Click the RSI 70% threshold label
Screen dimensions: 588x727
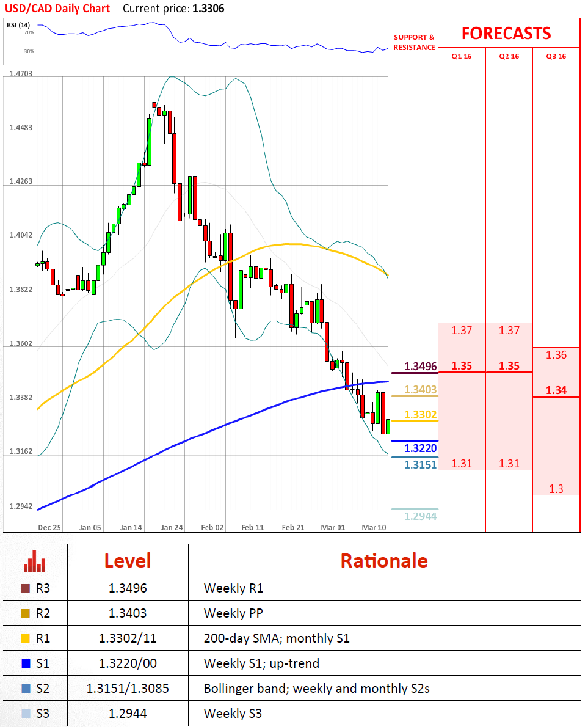point(29,32)
